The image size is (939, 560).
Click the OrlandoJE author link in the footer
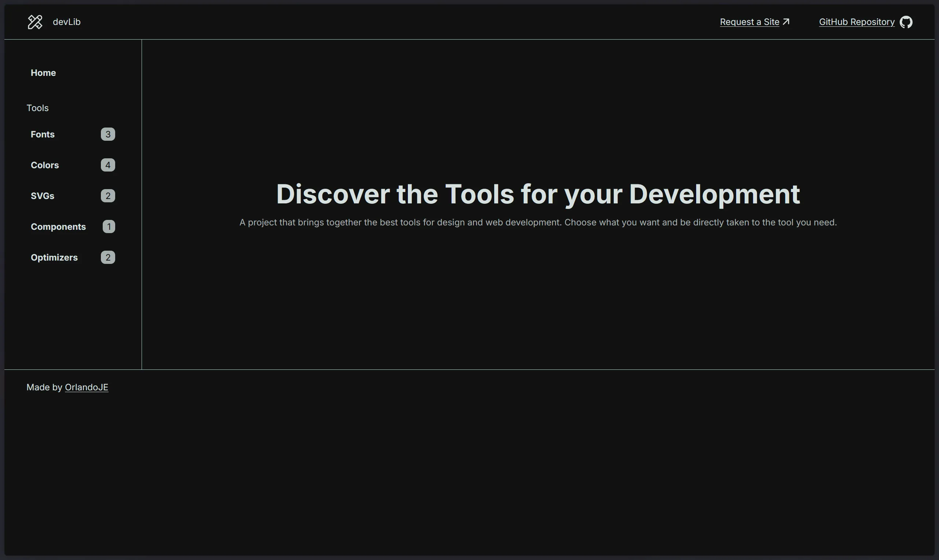(87, 387)
